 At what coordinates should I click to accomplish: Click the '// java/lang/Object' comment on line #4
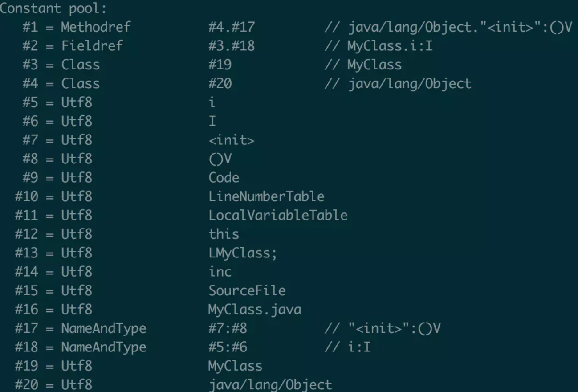tap(398, 84)
